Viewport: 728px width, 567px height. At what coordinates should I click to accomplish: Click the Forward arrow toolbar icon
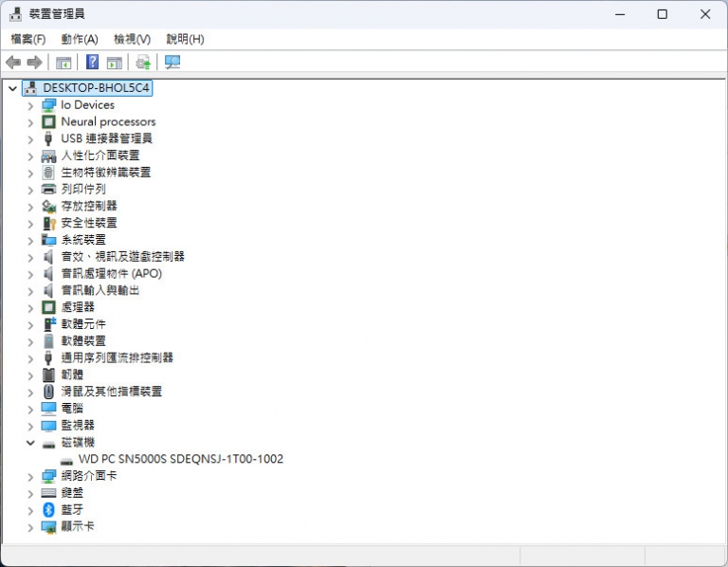(35, 62)
